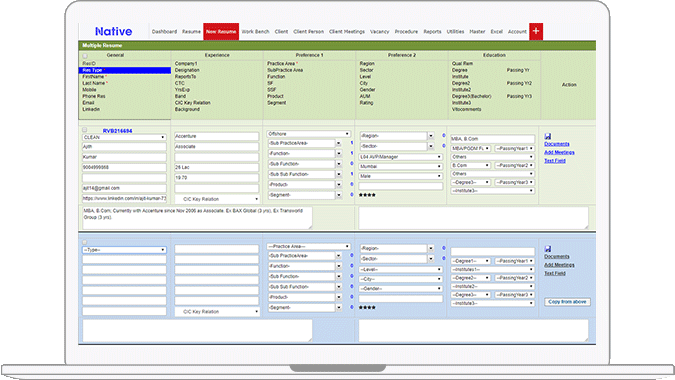675x380 pixels.
Task: Open the Mumbai city dropdown
Action: (400, 167)
